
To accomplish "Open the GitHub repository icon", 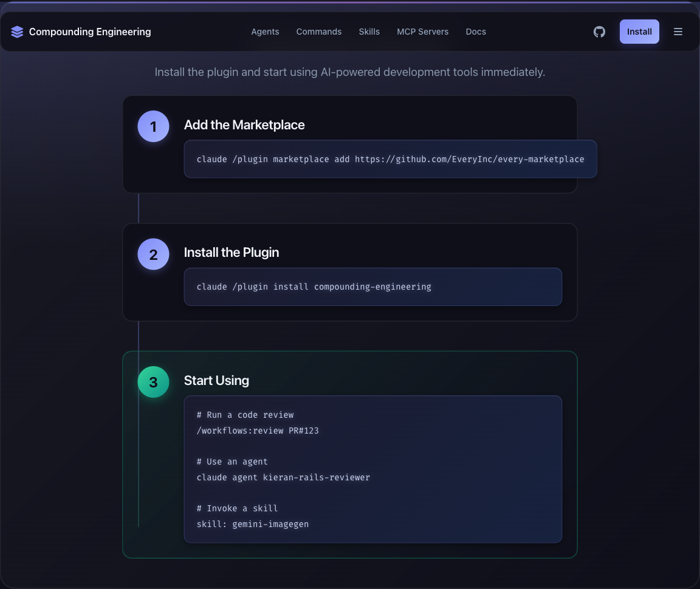I will [x=599, y=32].
